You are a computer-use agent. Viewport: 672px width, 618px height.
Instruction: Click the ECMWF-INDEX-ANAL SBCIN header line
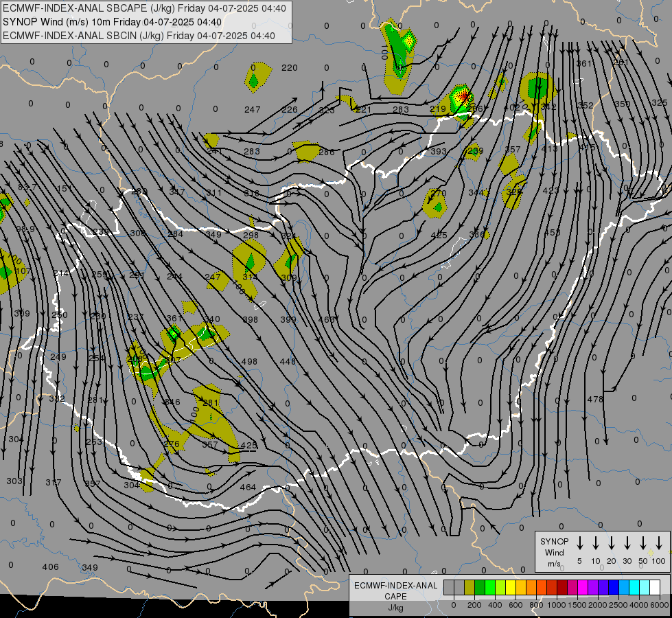point(139,36)
